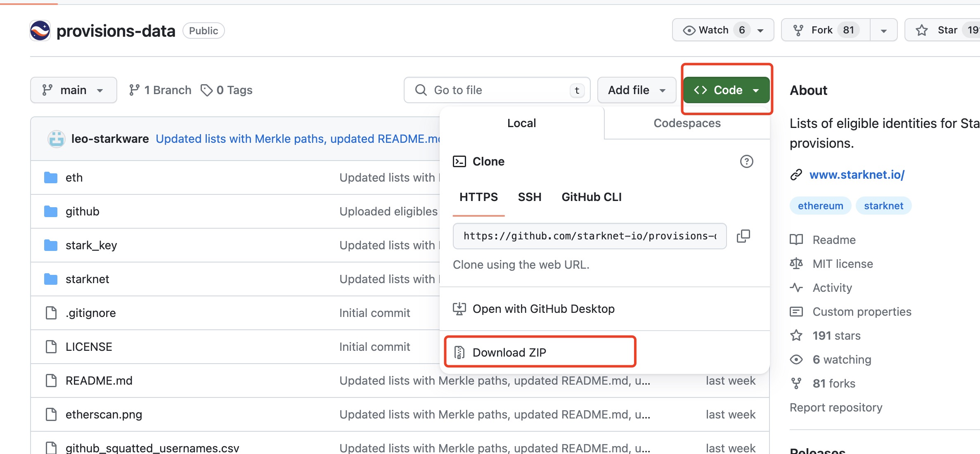Click the provisions-data repository name

(116, 31)
